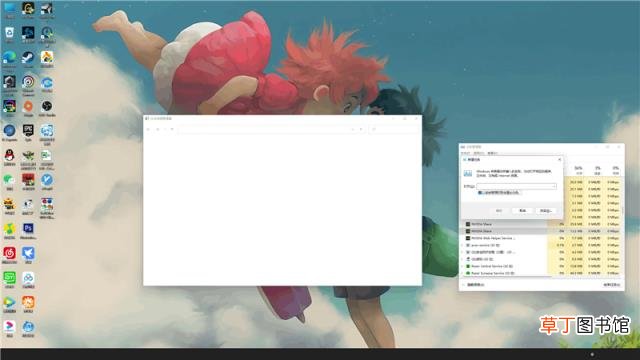Click Cancel button in new task dialog
Viewport: 640px width, 360px height.
pyautogui.click(x=522, y=211)
